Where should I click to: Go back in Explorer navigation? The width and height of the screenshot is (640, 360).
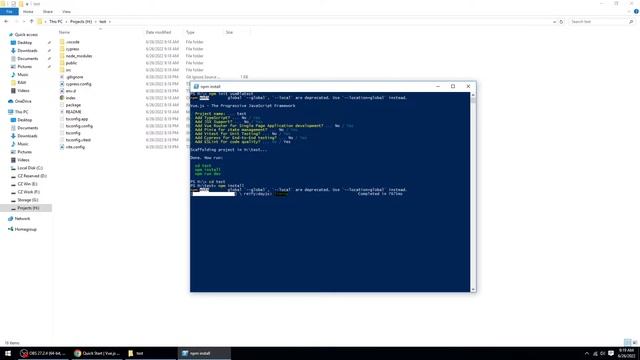coord(6,22)
